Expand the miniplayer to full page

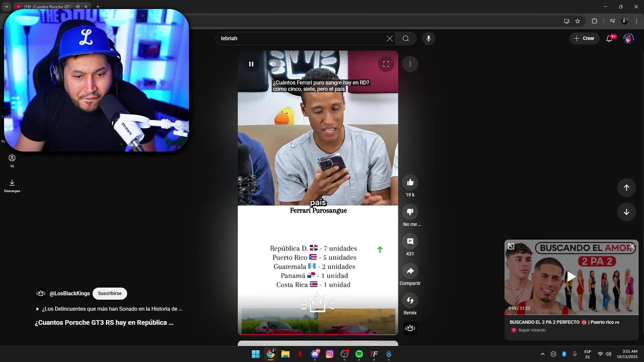[511, 246]
